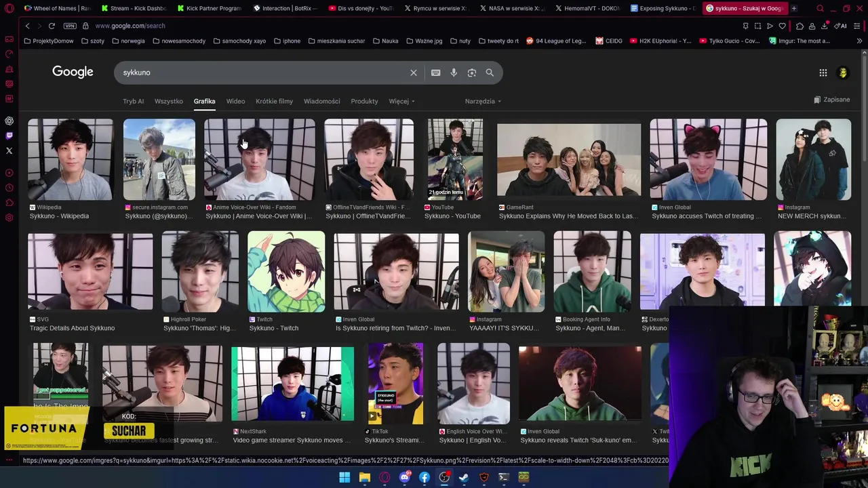The width and height of the screenshot is (868, 488).
Task: Reload the current page
Action: [x=52, y=26]
